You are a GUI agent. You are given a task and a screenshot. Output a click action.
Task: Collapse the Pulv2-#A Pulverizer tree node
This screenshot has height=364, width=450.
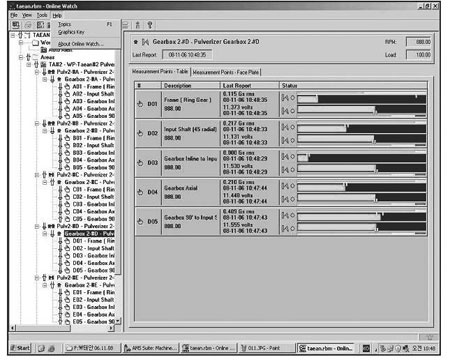[37, 72]
